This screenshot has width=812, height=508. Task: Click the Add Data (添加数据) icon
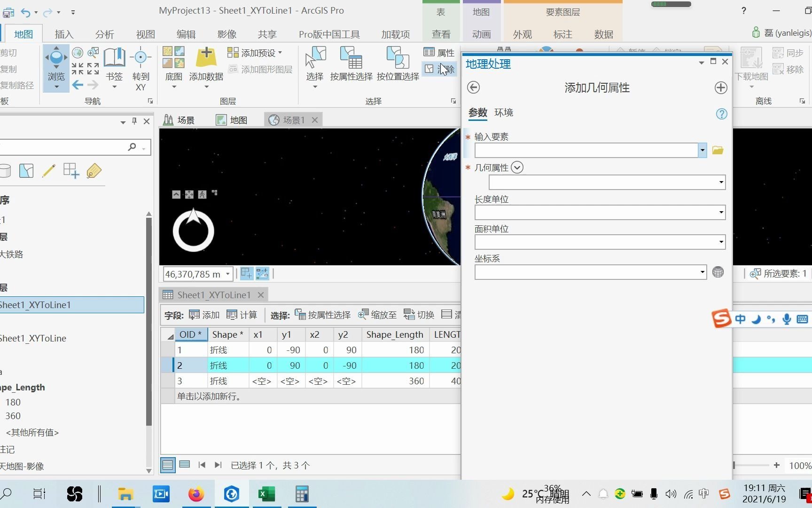point(206,57)
